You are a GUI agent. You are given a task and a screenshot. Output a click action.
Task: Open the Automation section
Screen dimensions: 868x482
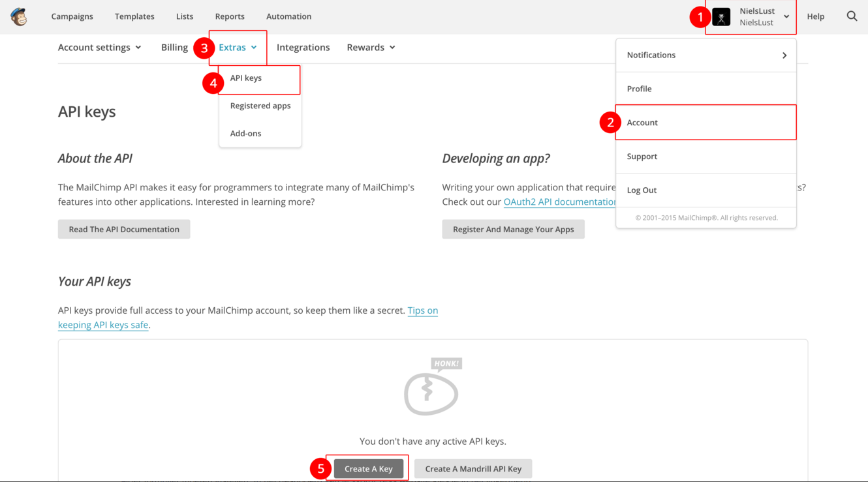click(288, 16)
